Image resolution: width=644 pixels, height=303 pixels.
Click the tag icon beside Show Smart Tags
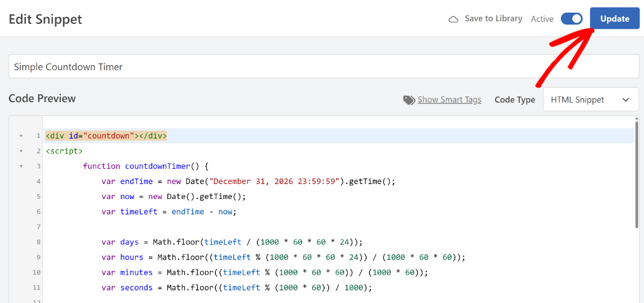pyautogui.click(x=409, y=100)
